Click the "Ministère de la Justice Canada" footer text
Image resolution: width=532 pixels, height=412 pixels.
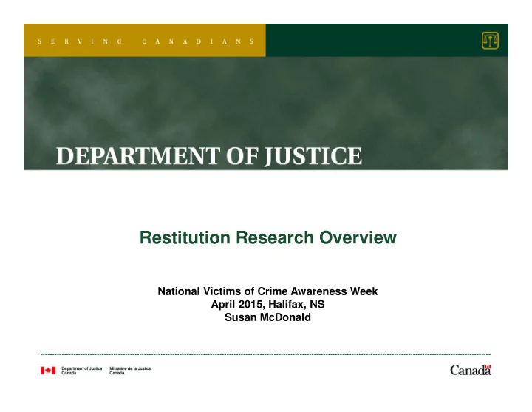tap(130, 371)
